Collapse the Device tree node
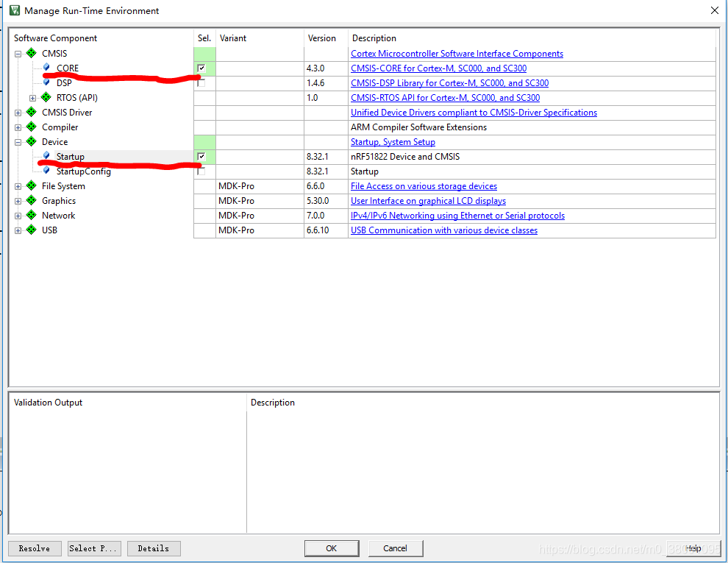The width and height of the screenshot is (728, 563). click(18, 142)
